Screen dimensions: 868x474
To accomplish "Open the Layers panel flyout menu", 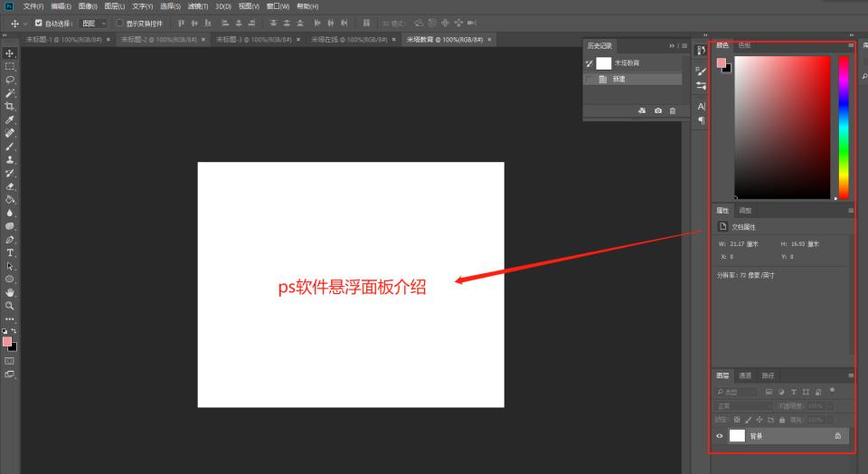I will coord(851,375).
